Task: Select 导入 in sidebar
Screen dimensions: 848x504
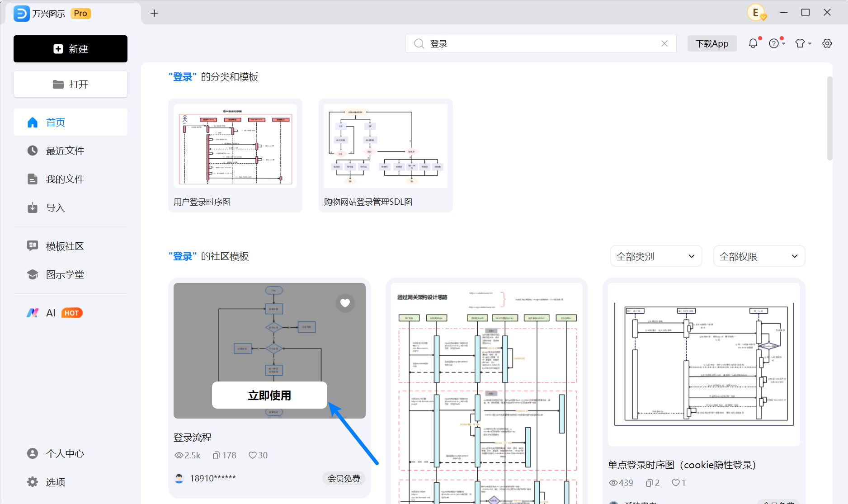Action: point(71,207)
